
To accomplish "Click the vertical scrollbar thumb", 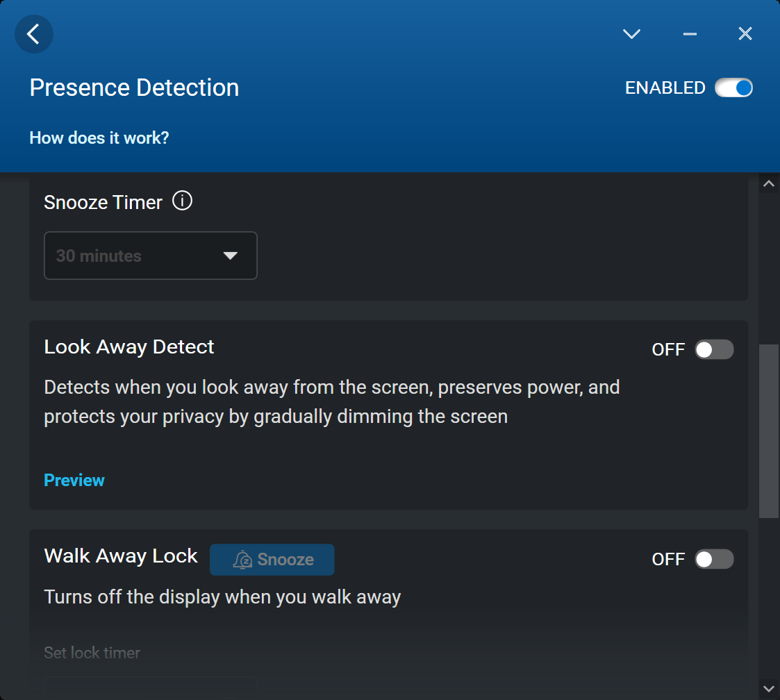I will (769, 431).
